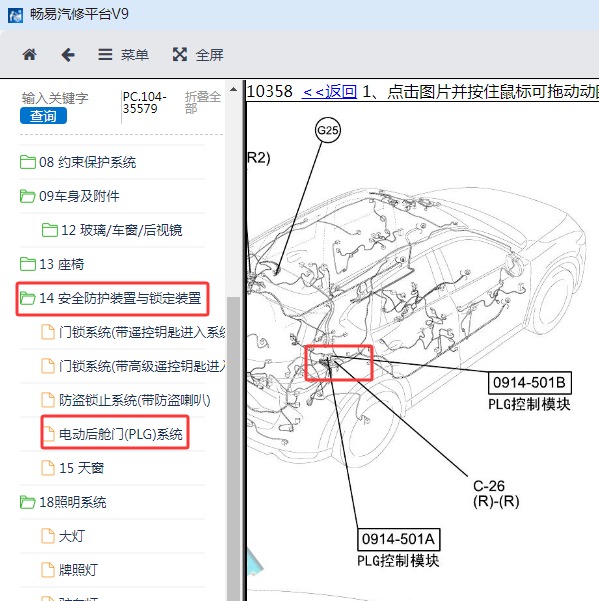This screenshot has height=601, width=599.
Task: Click document icon beside 大灯
Action: coord(48,536)
